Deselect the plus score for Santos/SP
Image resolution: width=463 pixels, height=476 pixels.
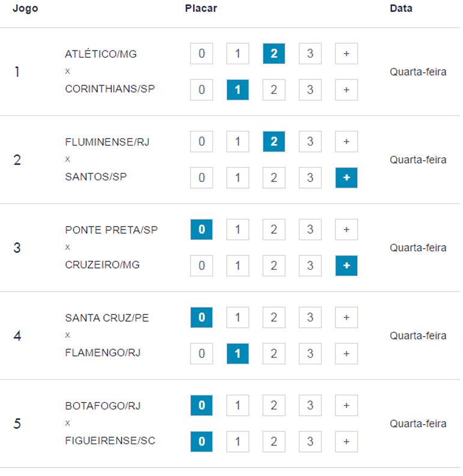click(x=346, y=178)
